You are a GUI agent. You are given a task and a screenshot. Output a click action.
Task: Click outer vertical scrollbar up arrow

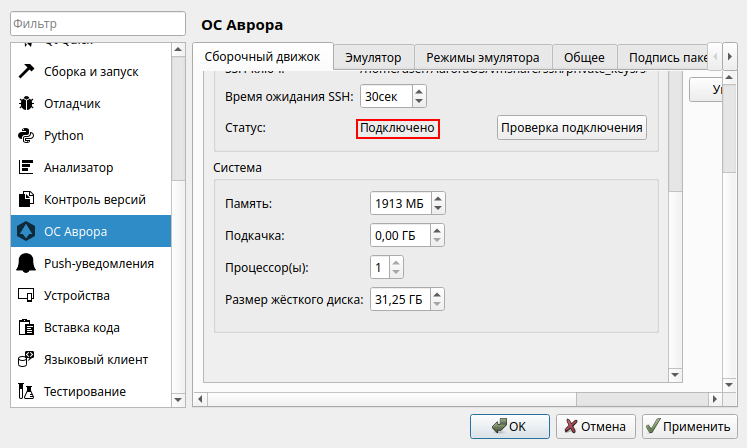point(729,77)
